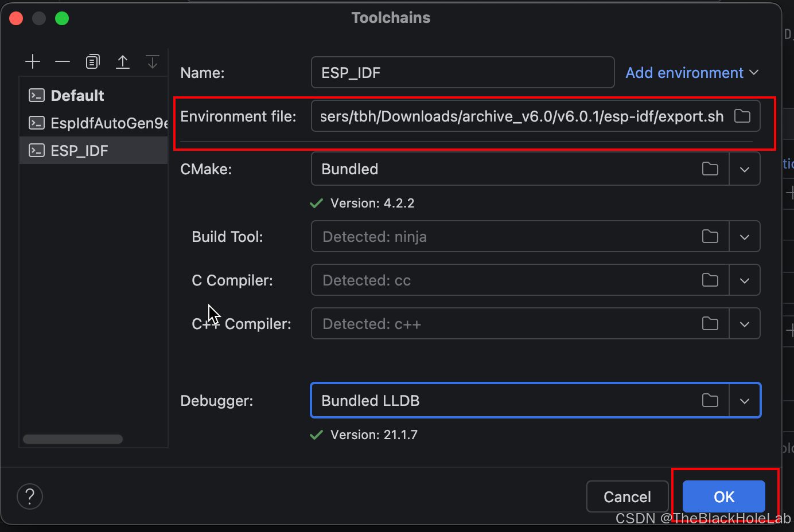Move toolchain down in list
This screenshot has width=794, height=532.
tap(153, 61)
